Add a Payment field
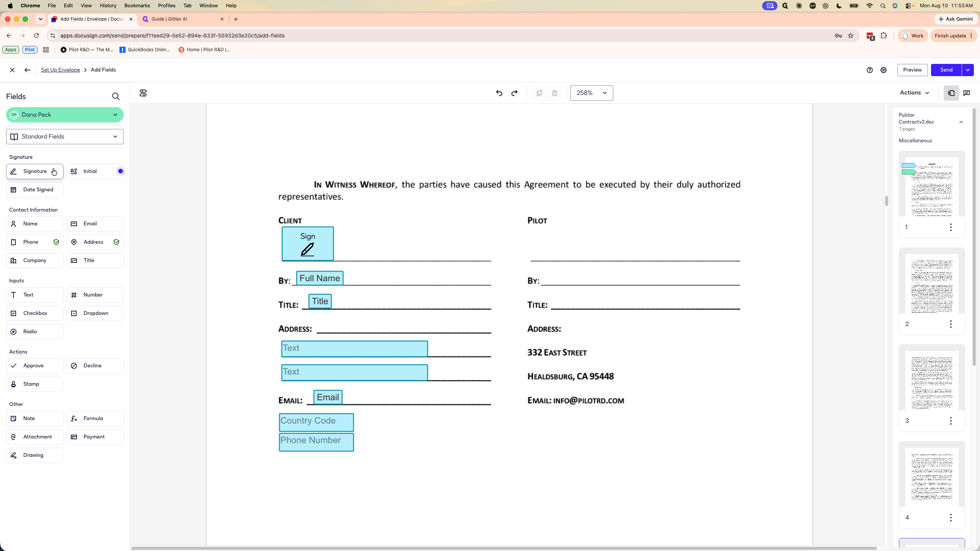Screen dimensions: 980x551 click(x=95, y=437)
